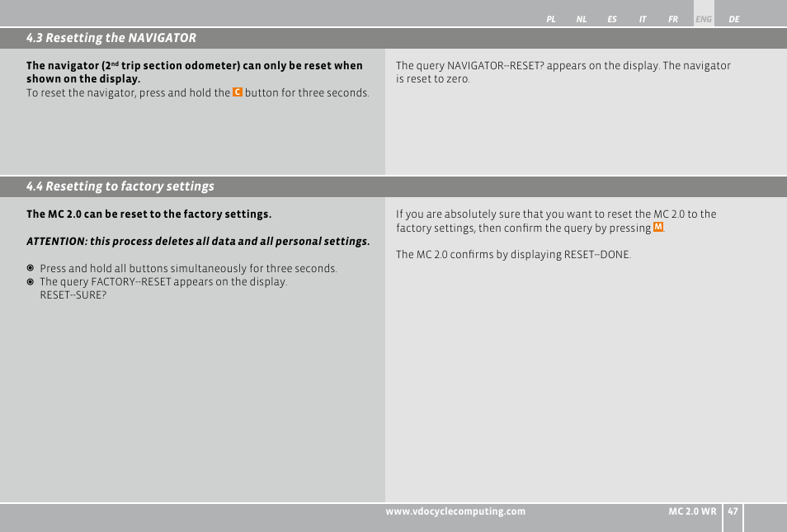Click the bullet before 'Press and hold all buttons'
This screenshot has height=532, width=787.
(x=31, y=269)
